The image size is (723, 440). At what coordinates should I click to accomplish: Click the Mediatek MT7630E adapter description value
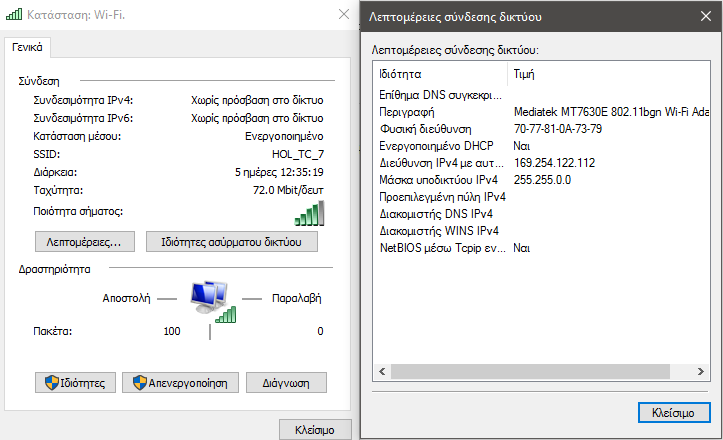click(x=611, y=112)
